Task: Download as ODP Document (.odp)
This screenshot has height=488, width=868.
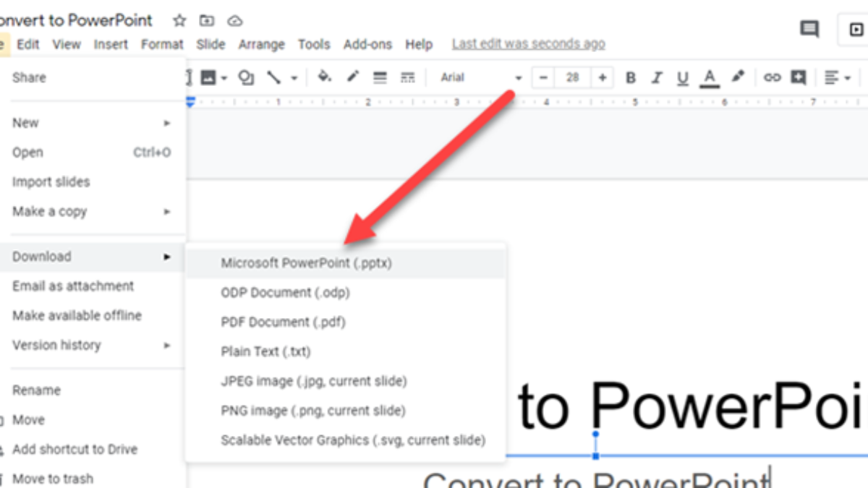Action: tap(346, 293)
